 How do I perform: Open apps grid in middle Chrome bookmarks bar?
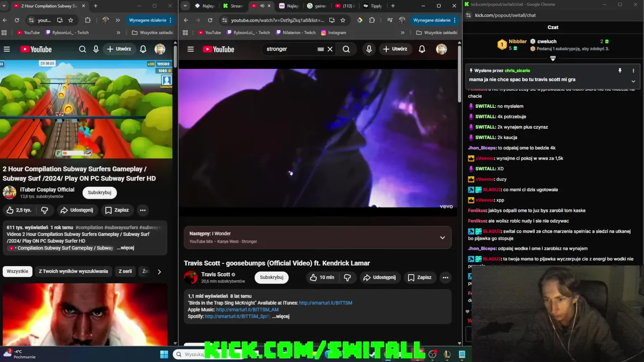pos(185,33)
